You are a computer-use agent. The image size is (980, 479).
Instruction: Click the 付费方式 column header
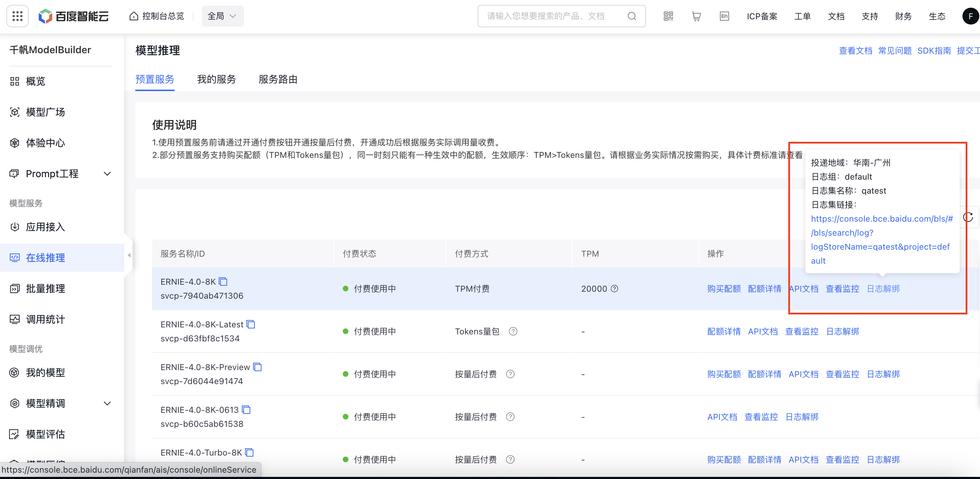click(x=472, y=254)
